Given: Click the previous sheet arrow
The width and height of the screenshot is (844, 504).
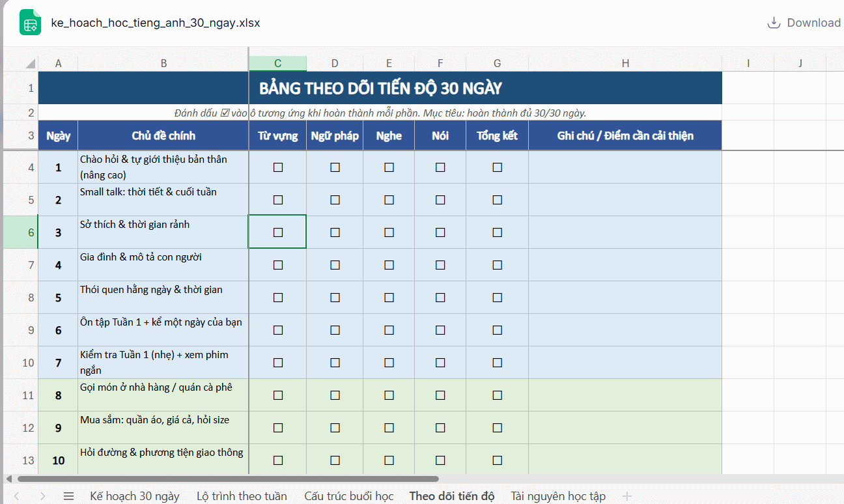Looking at the screenshot, I should [x=16, y=496].
